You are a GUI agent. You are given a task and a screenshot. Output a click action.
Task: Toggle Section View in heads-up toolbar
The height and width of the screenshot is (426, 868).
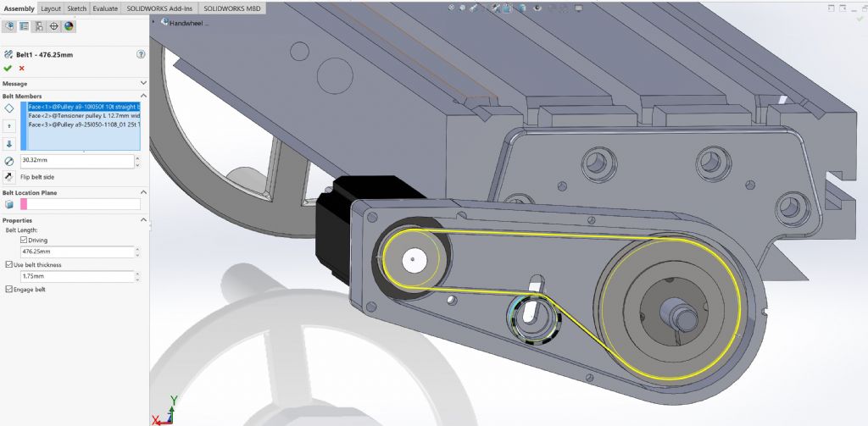(494, 8)
